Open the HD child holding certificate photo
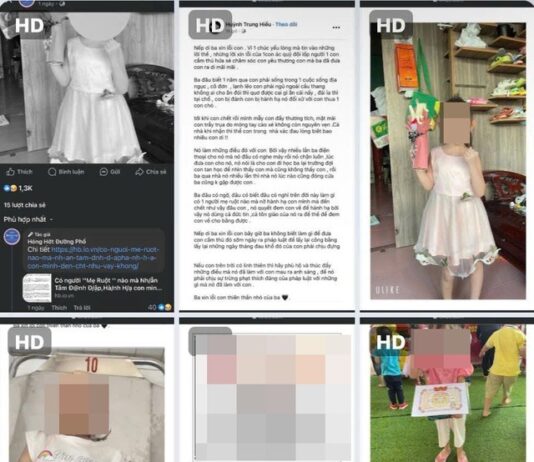Image resolution: width=534 pixels, height=462 pixels. tap(448, 392)
